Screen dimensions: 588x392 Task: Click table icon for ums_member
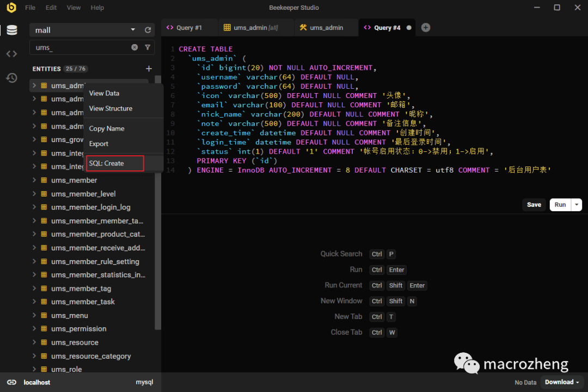click(44, 180)
